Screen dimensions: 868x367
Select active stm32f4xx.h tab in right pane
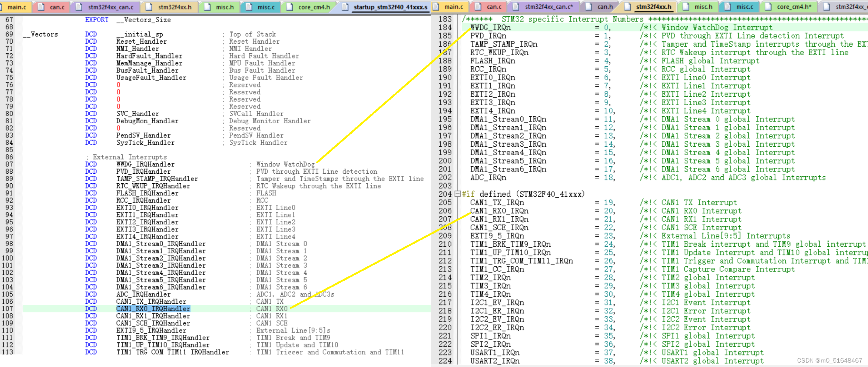click(x=649, y=7)
